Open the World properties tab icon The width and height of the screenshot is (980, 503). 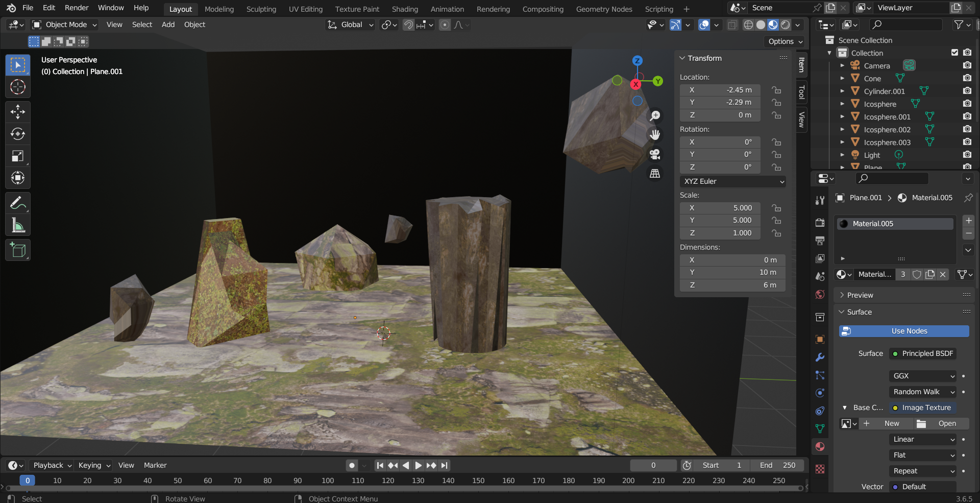point(820,295)
